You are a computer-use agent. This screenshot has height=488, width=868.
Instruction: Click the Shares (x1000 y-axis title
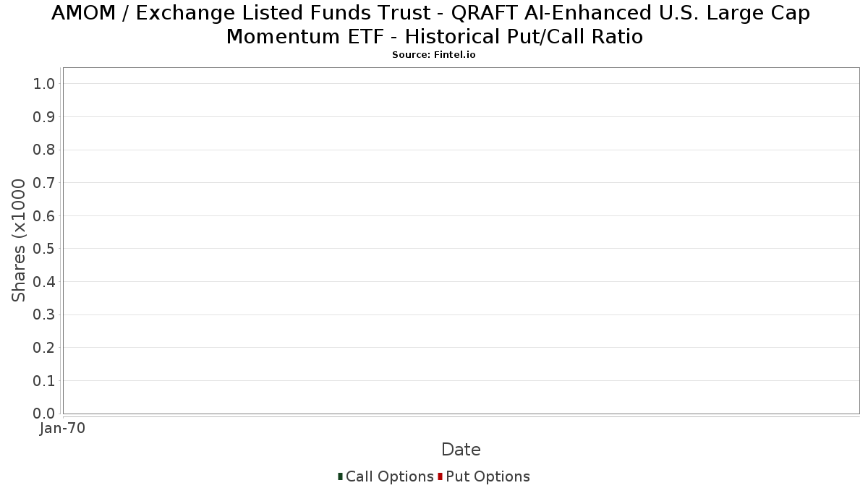point(19,241)
